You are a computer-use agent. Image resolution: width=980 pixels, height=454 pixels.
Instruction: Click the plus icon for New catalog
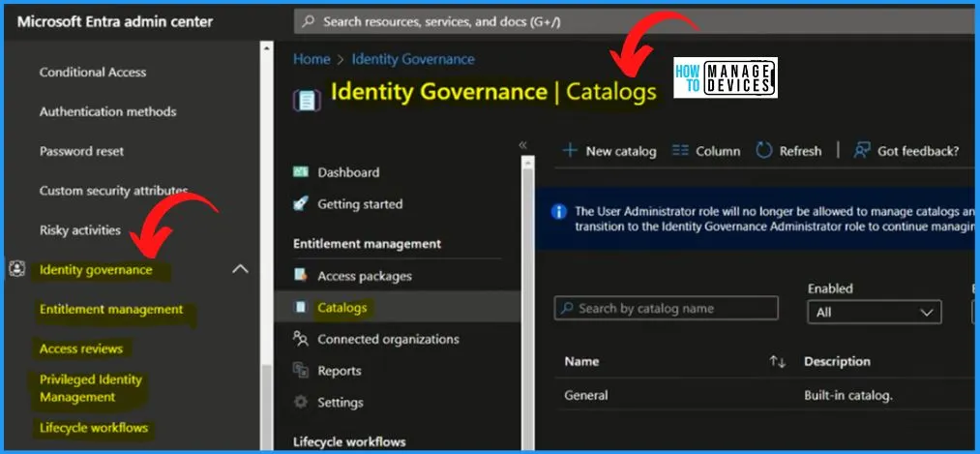(570, 151)
